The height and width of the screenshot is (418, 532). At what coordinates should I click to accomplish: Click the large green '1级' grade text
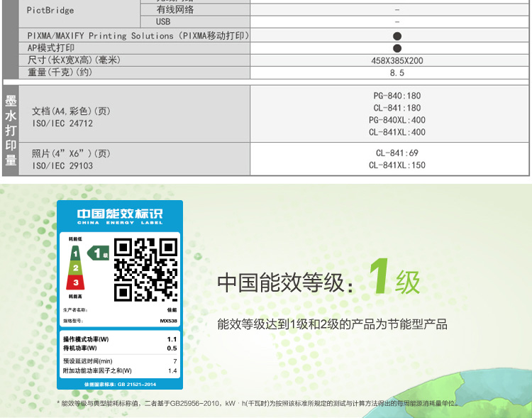tap(394, 277)
